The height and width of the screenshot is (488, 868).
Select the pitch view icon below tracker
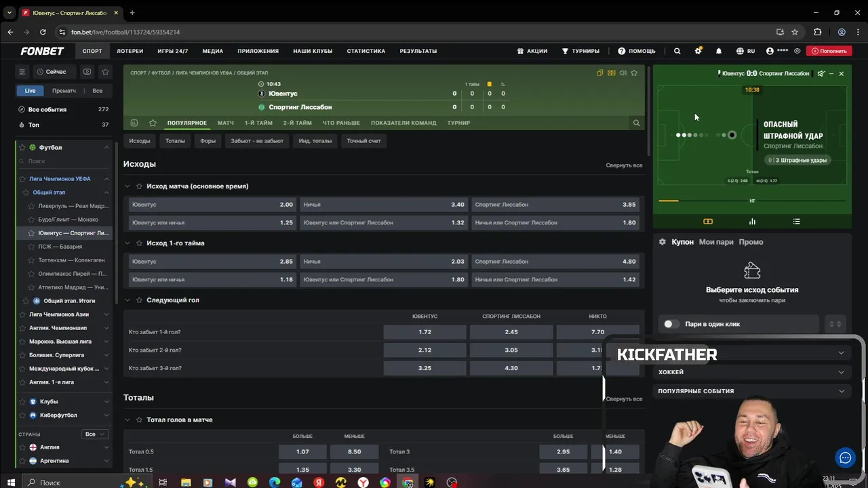click(x=708, y=222)
